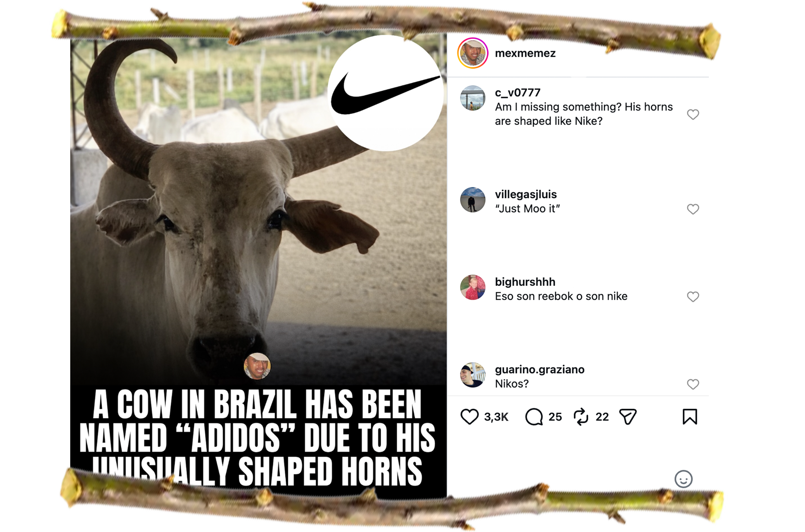Image resolution: width=805 pixels, height=532 pixels.
Task: Open c_v0777 username link
Action: coord(517,93)
